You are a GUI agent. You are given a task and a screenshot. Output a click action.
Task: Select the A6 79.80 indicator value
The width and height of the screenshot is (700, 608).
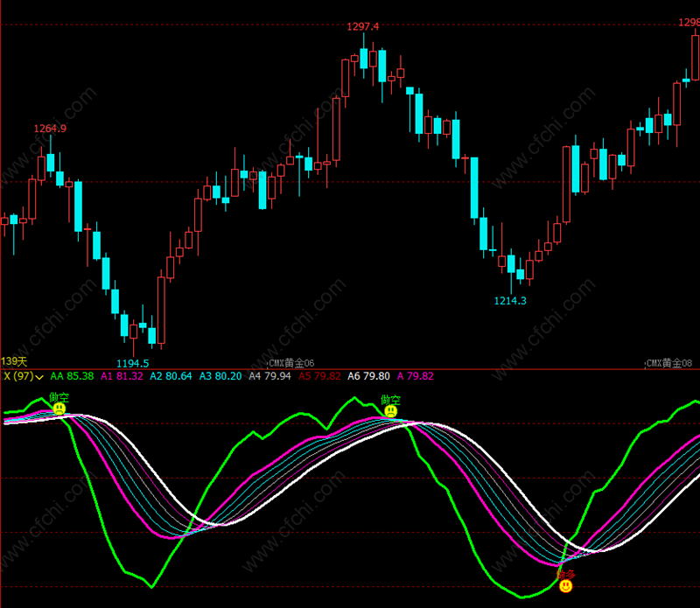click(x=368, y=376)
